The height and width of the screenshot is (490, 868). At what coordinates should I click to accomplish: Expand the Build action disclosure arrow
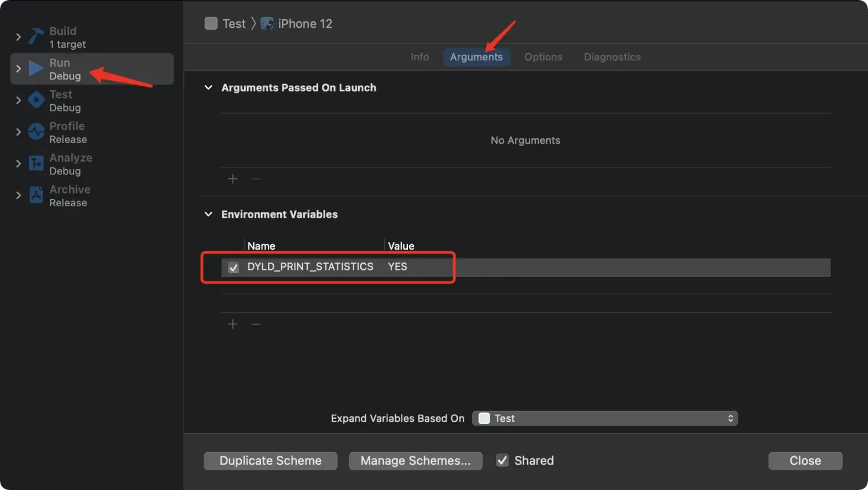click(19, 37)
